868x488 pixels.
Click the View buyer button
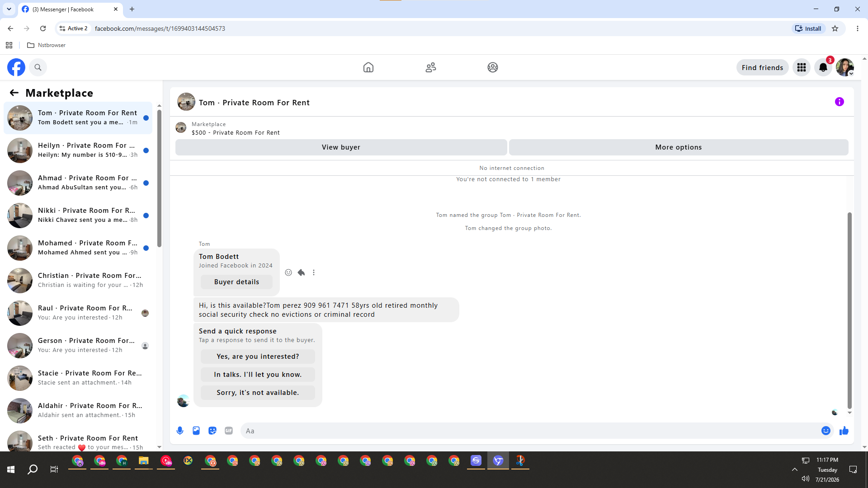[341, 147]
